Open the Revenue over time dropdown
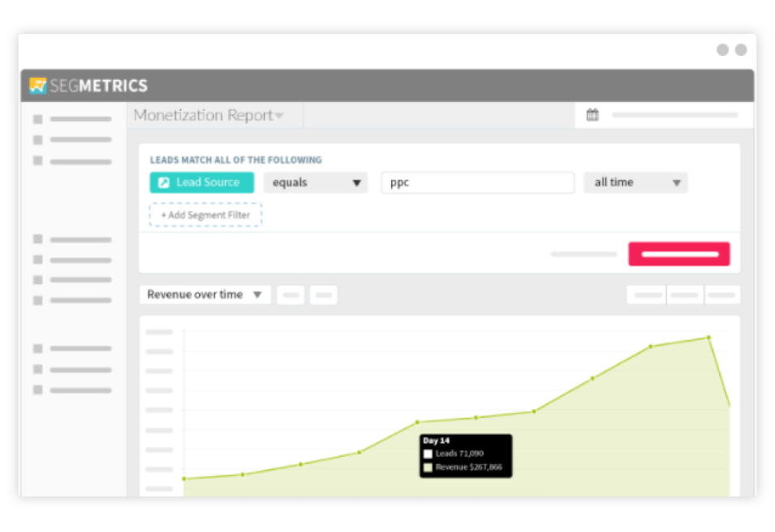The width and height of the screenshot is (775, 532). (x=205, y=295)
